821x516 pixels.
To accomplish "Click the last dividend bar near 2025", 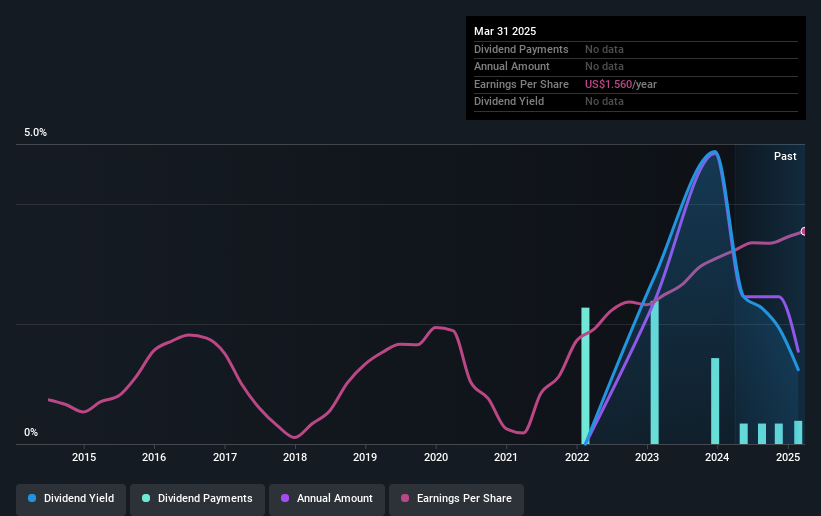I will (798, 433).
